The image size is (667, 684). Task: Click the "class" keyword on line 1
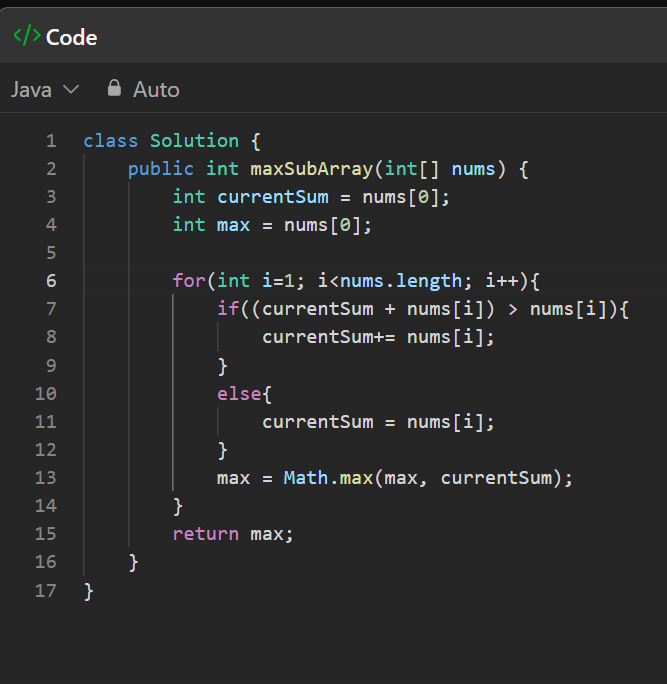[x=111, y=141]
